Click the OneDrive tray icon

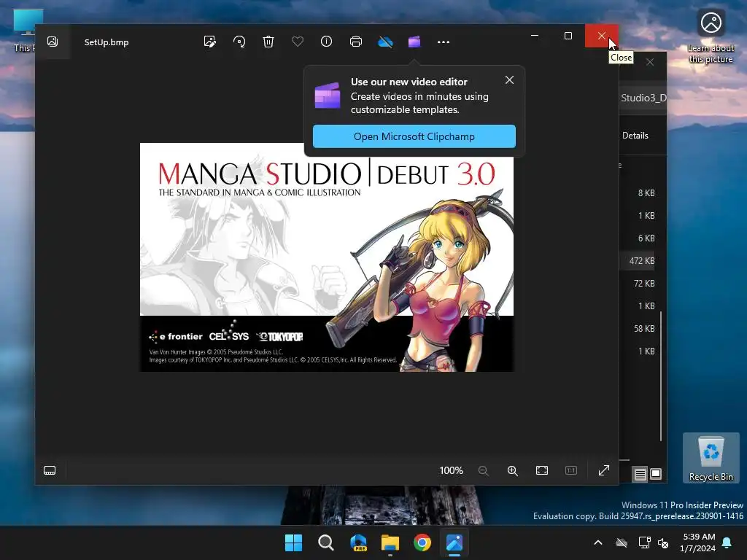622,542
